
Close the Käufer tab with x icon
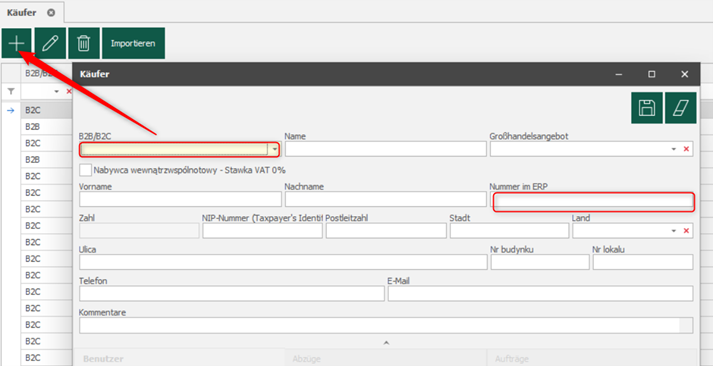(x=51, y=13)
